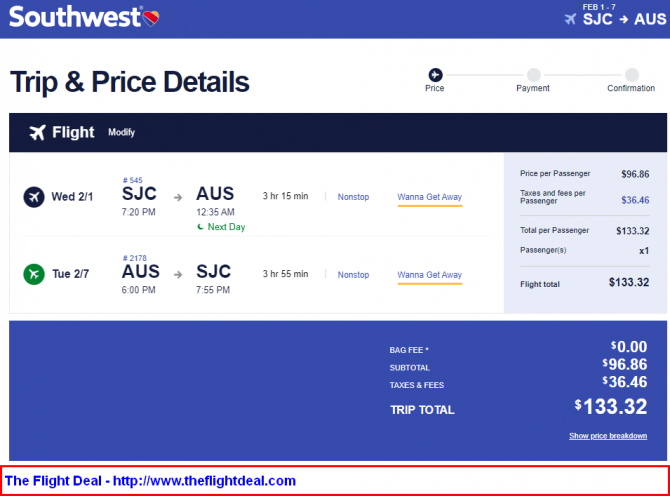Click the 6:00 PM departure time

click(138, 290)
